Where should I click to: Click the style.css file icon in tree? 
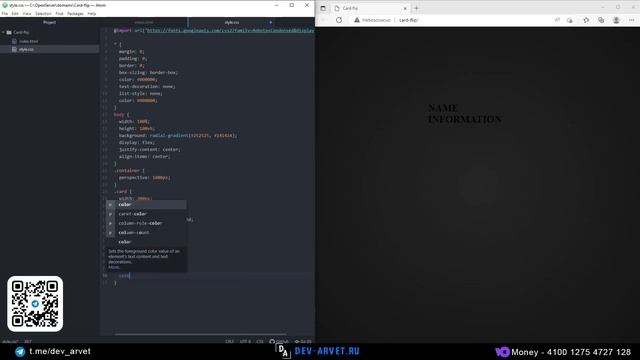14,49
